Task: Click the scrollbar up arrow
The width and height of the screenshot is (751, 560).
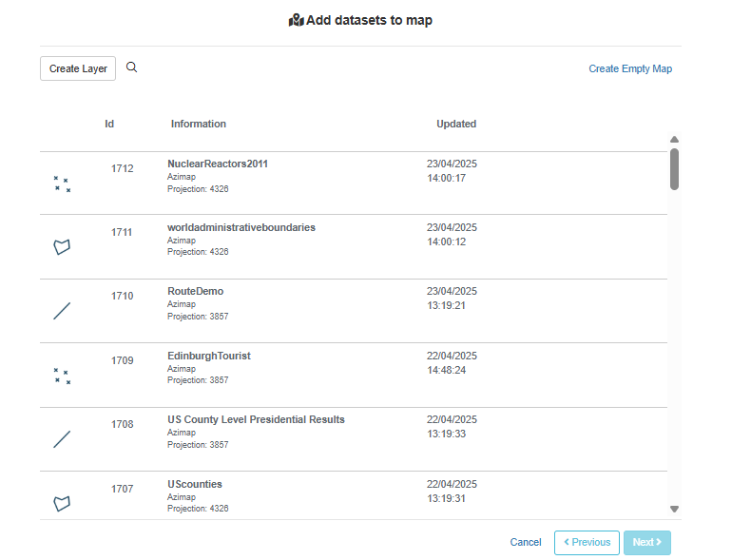Action: click(674, 140)
